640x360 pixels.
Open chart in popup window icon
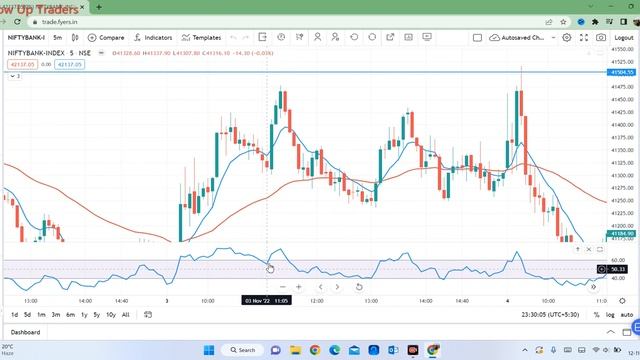tap(390, 37)
